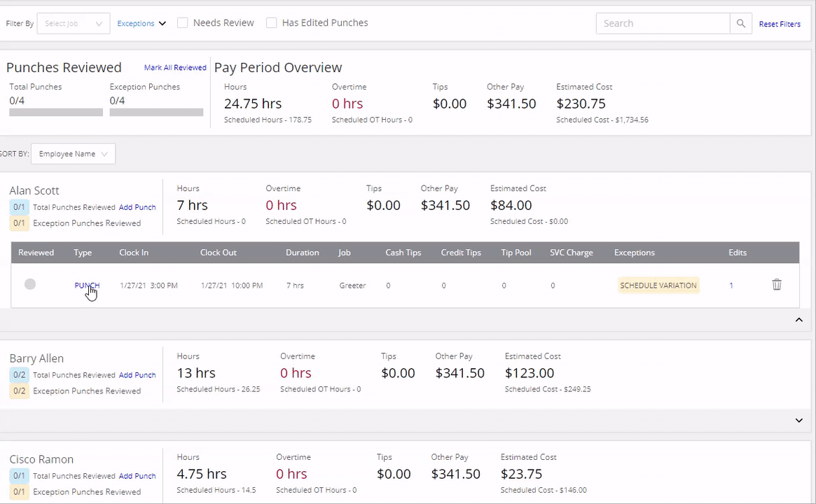Screen dimensions: 816x504
Task: Enable the Has Edited Punches checkbox
Action: click(271, 23)
